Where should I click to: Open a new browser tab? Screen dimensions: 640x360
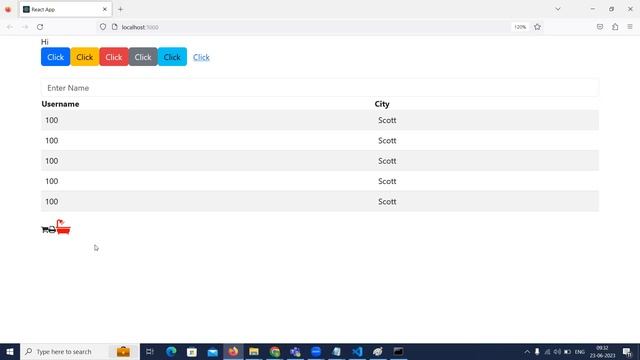(x=120, y=9)
